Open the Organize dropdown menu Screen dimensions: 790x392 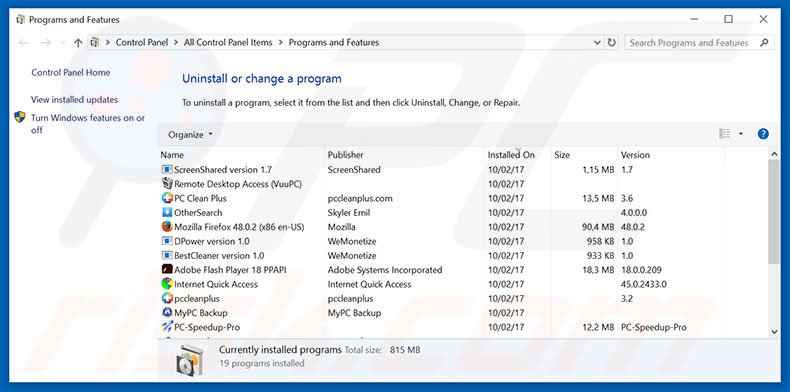pyautogui.click(x=190, y=135)
